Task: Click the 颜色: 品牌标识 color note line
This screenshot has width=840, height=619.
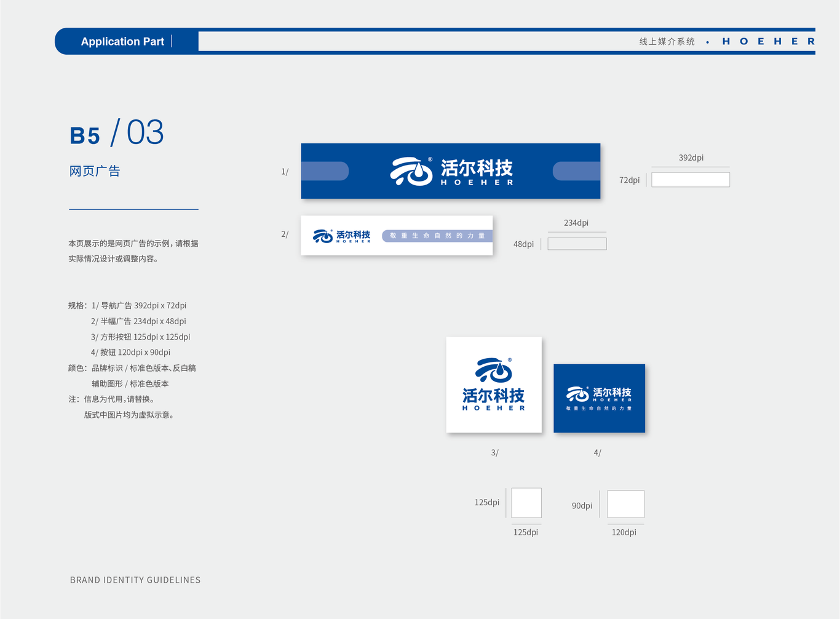Action: [x=132, y=368]
